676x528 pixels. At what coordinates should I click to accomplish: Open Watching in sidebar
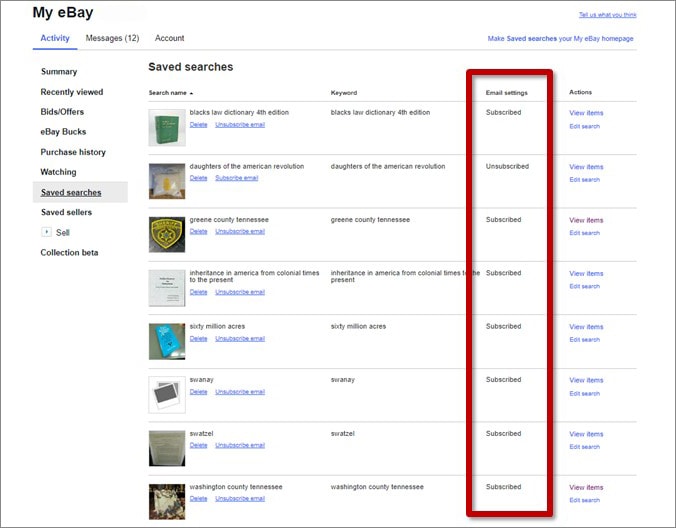point(58,172)
